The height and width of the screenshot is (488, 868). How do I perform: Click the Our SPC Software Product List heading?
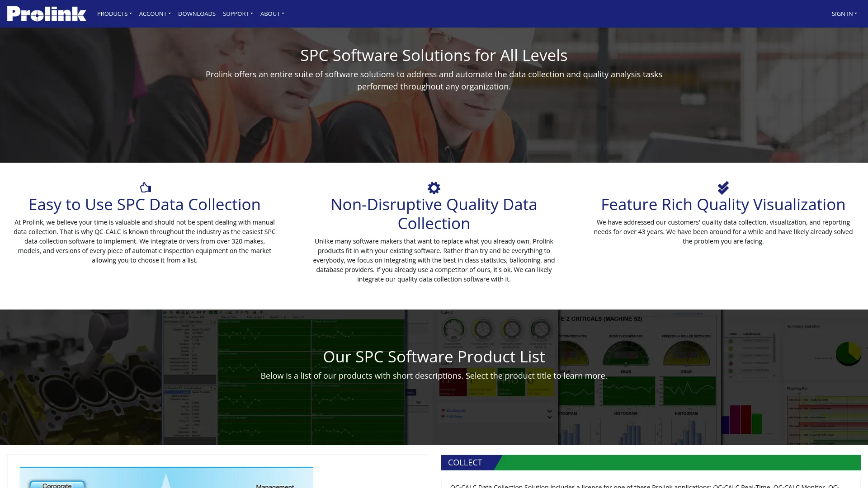(434, 357)
